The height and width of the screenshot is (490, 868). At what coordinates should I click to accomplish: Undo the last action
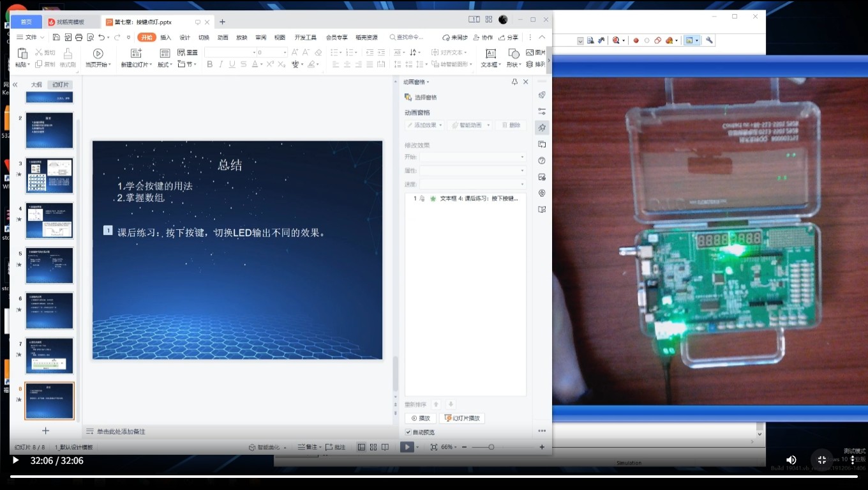[x=101, y=38]
